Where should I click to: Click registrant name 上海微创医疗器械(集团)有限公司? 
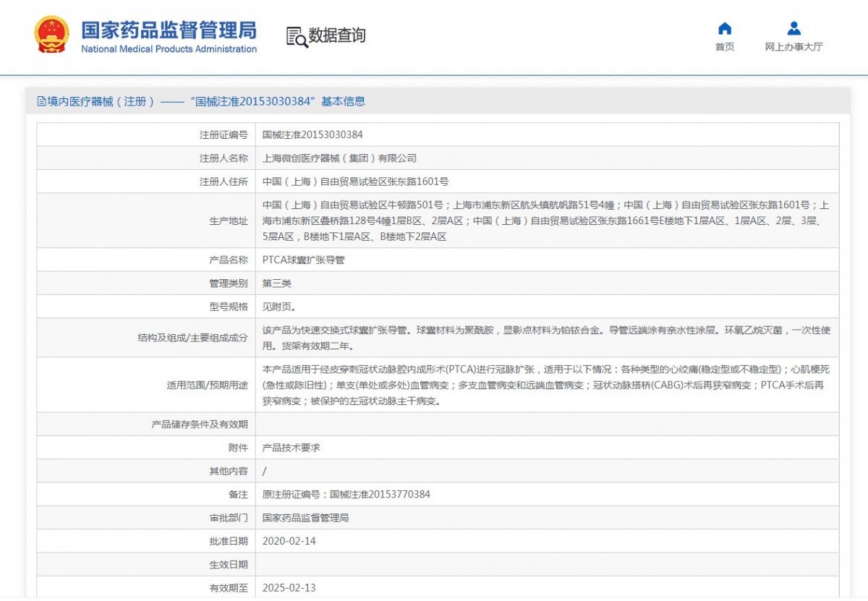tap(339, 158)
